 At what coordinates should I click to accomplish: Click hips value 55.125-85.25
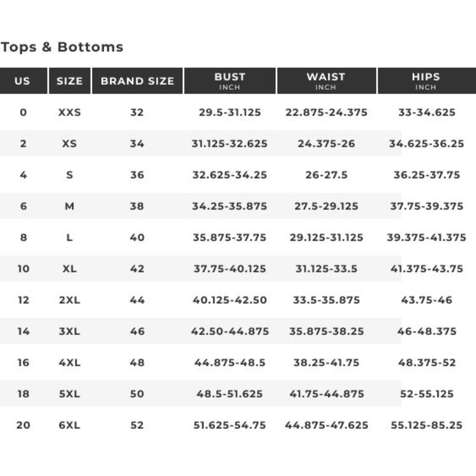[x=426, y=425]
